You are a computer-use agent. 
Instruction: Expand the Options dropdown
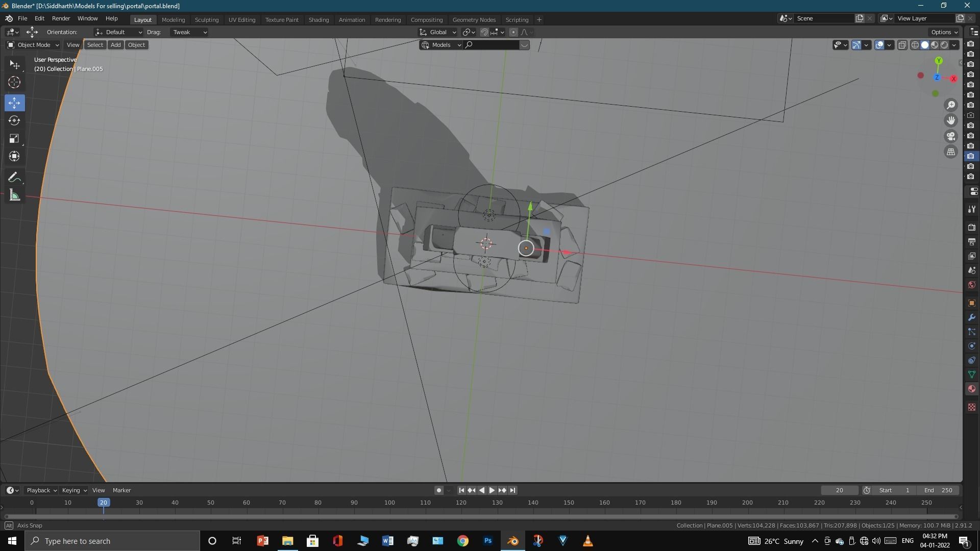[x=944, y=32]
